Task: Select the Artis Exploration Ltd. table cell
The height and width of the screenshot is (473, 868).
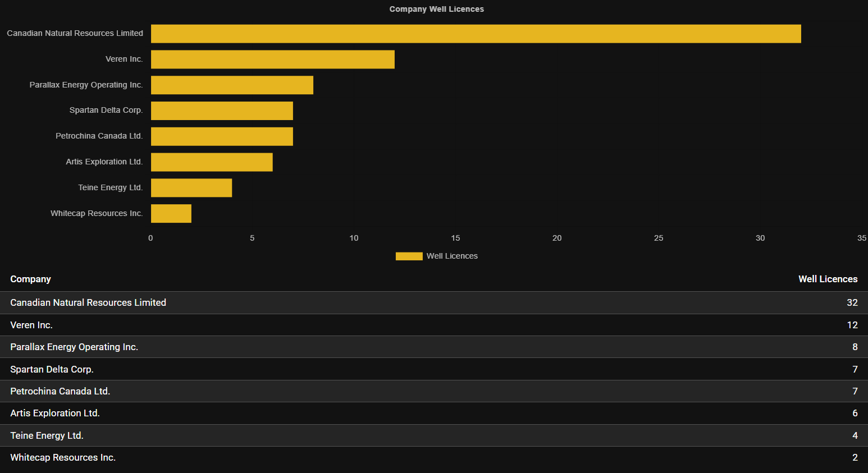Action: pos(55,413)
